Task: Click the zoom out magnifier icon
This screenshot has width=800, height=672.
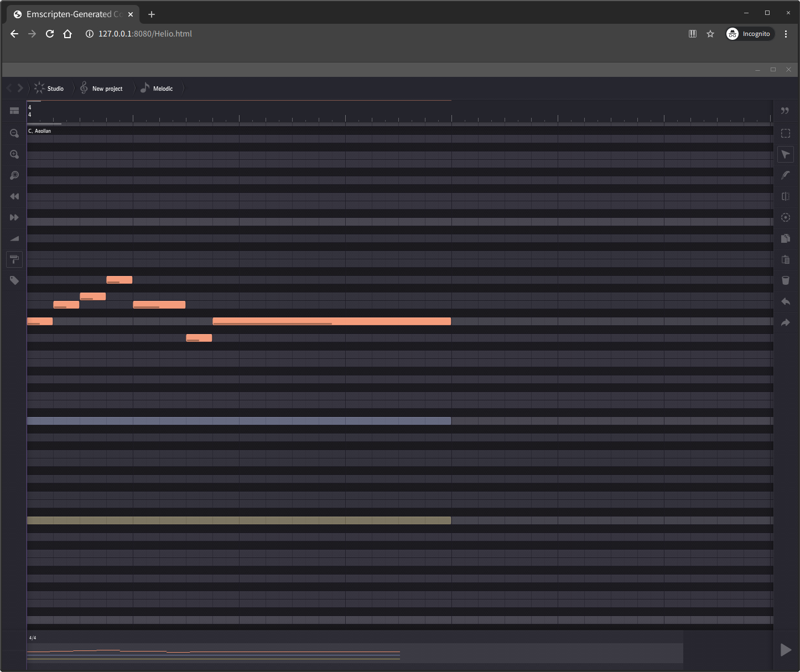Action: point(14,133)
